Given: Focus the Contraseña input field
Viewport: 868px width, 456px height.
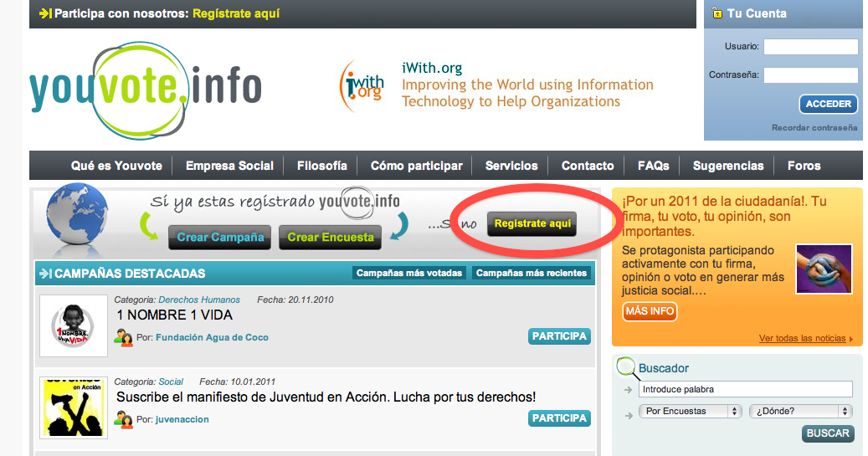Looking at the screenshot, I should click(811, 75).
